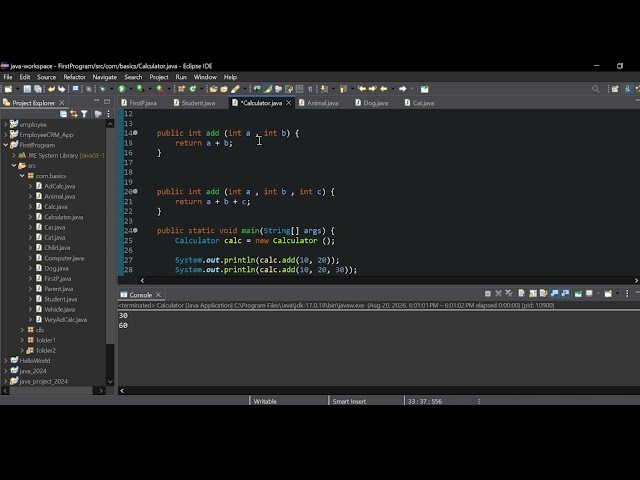The image size is (640, 480).
Task: Click the Next Annotation toolbar icon
Action: coord(324,89)
